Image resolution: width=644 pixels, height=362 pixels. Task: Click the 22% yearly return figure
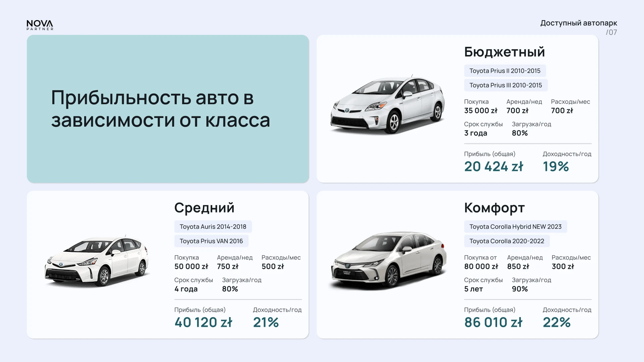tap(556, 322)
